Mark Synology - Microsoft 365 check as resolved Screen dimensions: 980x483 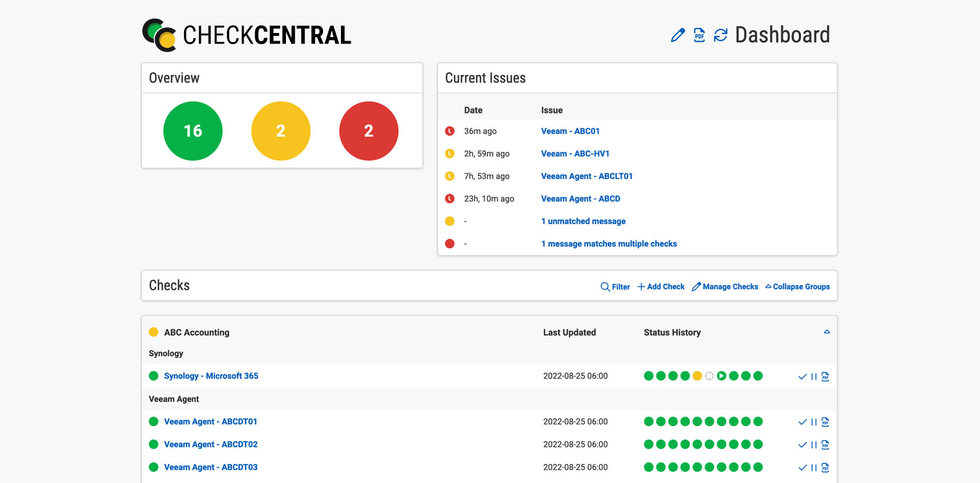(802, 376)
